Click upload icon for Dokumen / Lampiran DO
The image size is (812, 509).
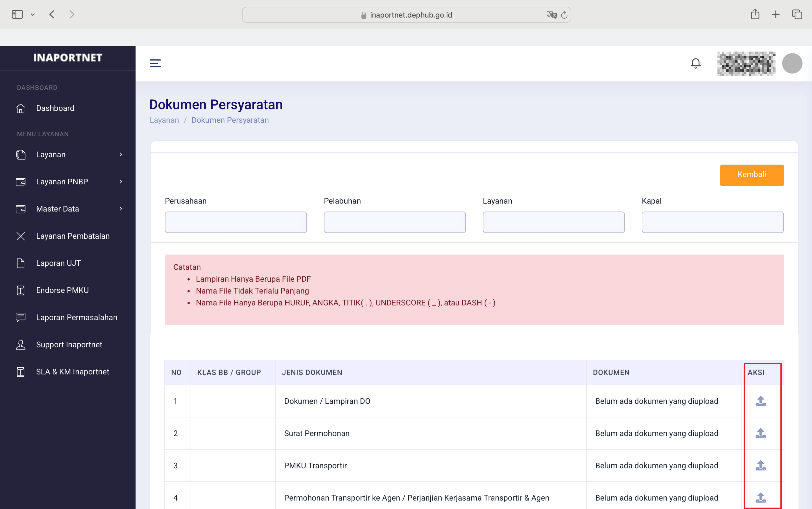point(760,401)
